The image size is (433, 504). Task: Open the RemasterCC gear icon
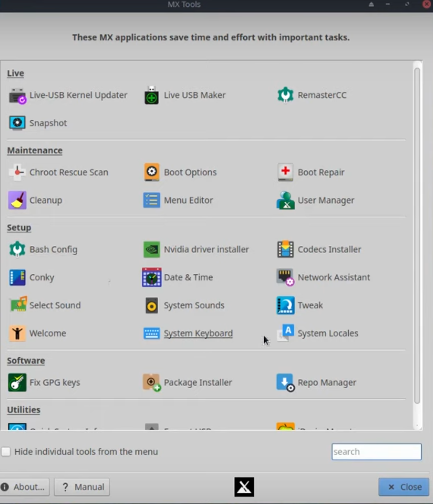click(x=286, y=95)
